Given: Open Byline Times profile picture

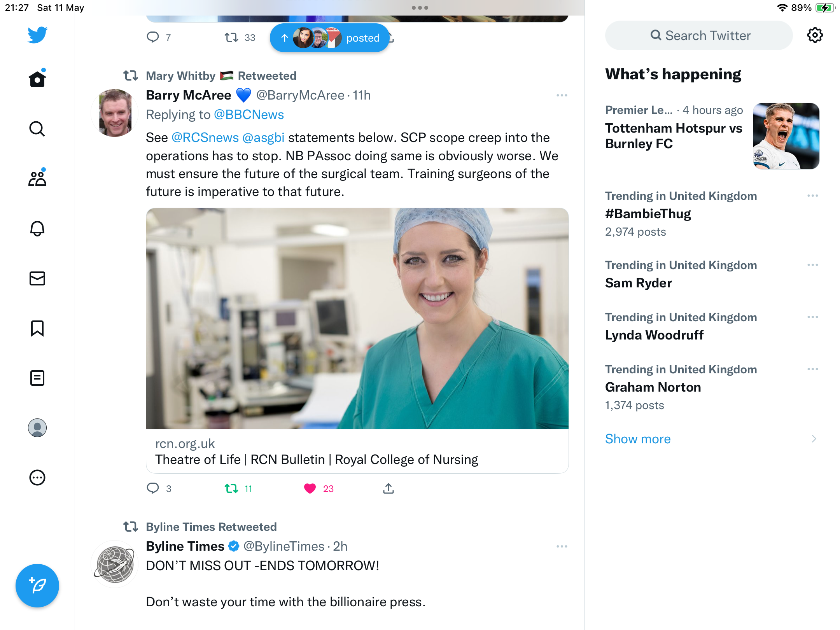Looking at the screenshot, I should 115,564.
